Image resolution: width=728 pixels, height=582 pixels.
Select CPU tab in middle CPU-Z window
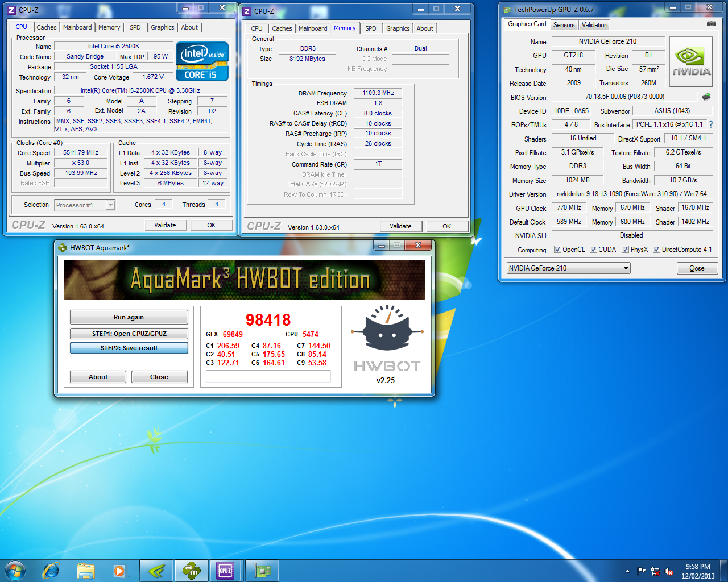point(257,28)
